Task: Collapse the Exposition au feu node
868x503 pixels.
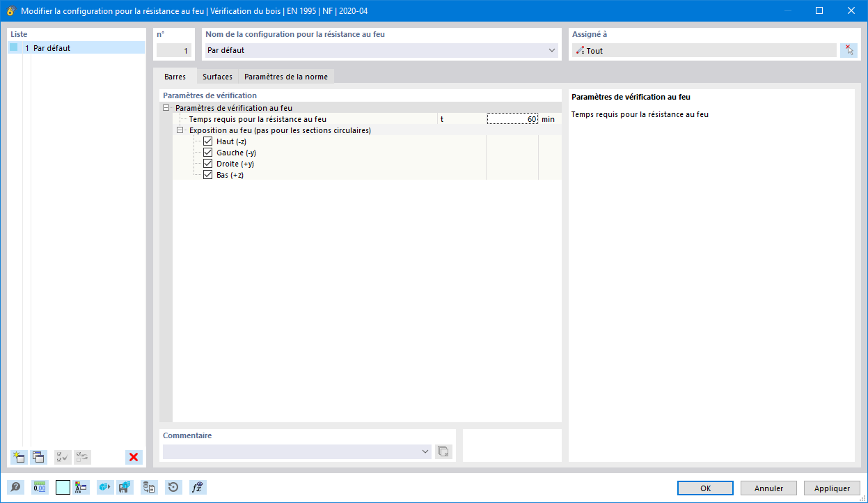Action: coord(180,130)
